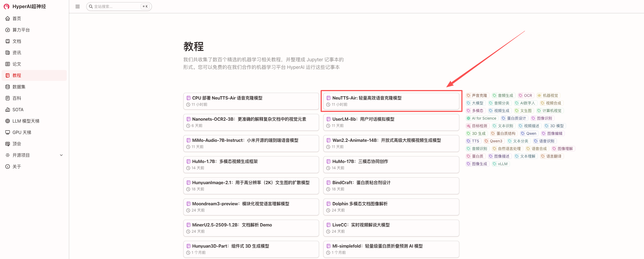Click the LLM 模型天梯 chip icon
Viewport: 644px width, 259px height.
point(8,121)
